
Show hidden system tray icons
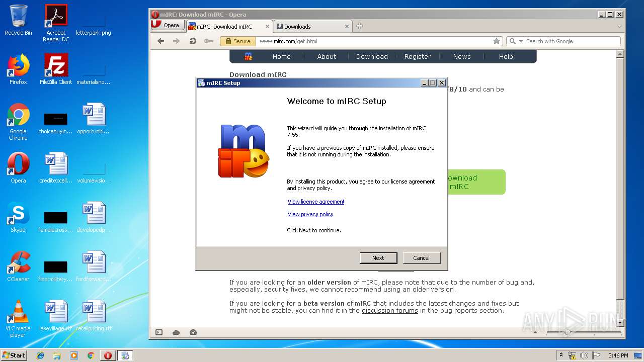coord(561,355)
